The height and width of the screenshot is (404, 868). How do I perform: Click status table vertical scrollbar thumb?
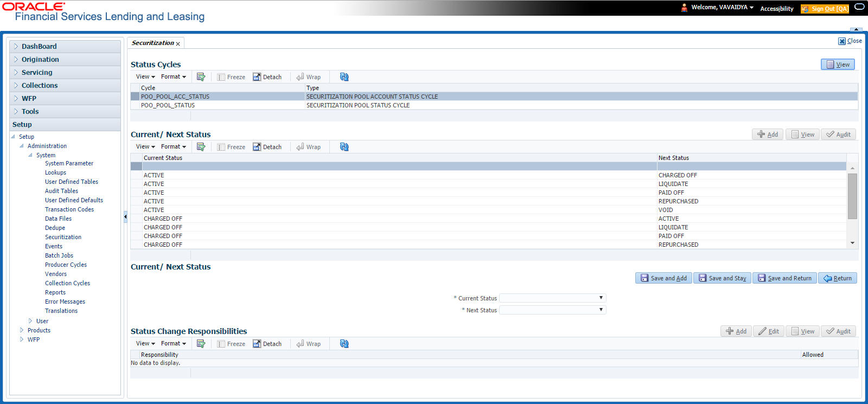point(852,196)
